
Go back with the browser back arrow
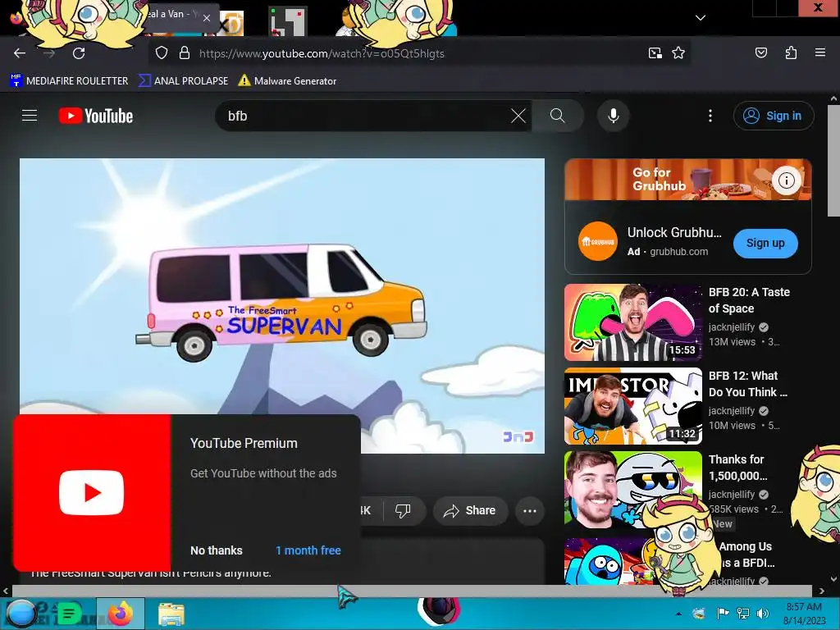(20, 53)
